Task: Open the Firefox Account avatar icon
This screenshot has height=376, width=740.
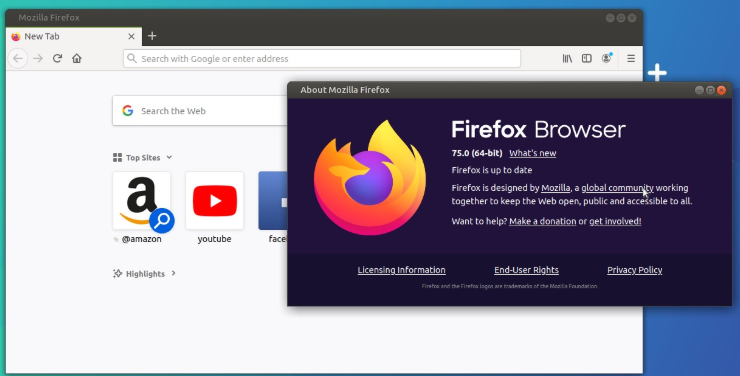Action: [x=607, y=58]
